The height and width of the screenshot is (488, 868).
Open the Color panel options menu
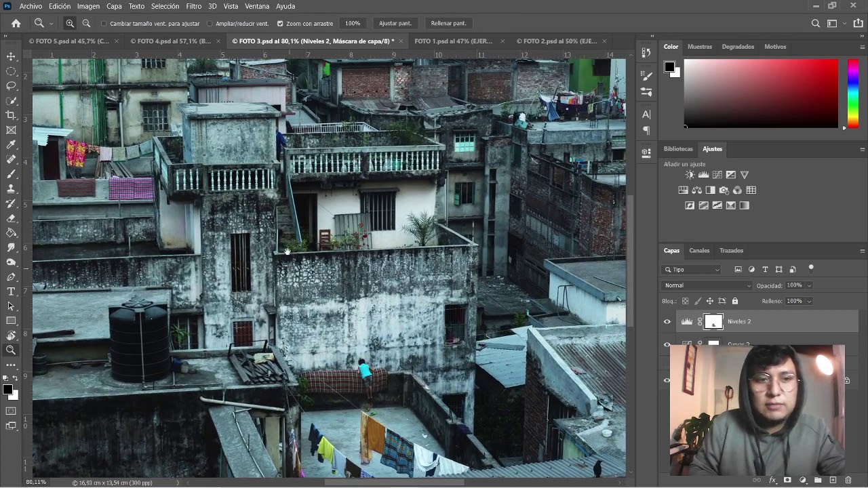pos(862,47)
